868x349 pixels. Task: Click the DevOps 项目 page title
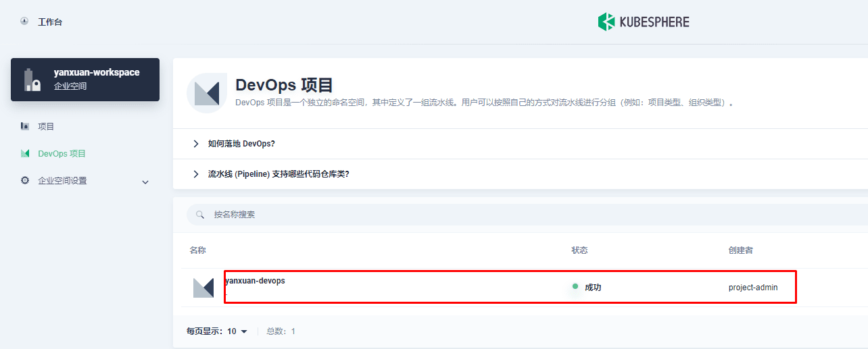click(284, 85)
